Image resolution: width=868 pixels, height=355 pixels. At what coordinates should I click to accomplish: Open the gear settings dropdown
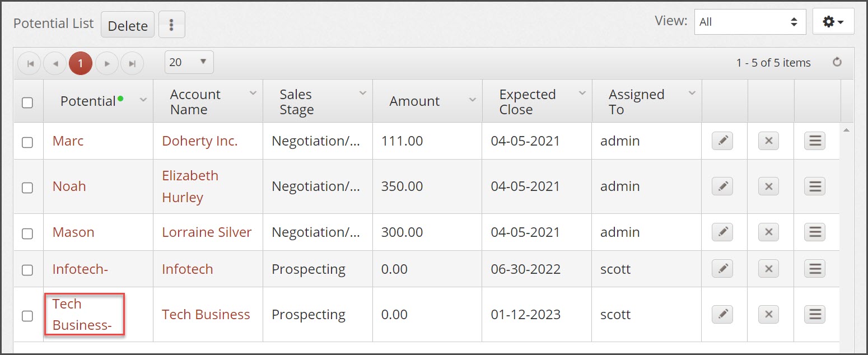coord(833,22)
